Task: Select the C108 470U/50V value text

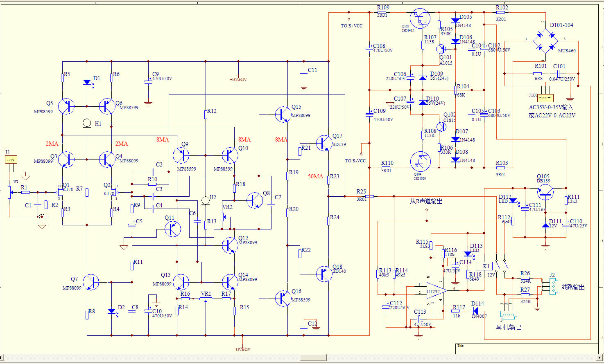Action: click(383, 50)
